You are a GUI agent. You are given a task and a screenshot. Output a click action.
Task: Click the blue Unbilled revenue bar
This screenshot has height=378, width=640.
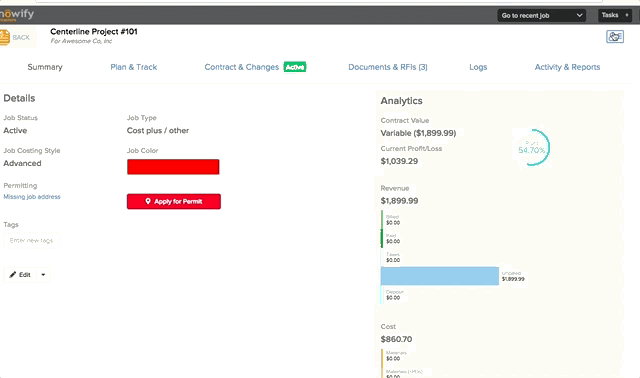click(x=440, y=276)
